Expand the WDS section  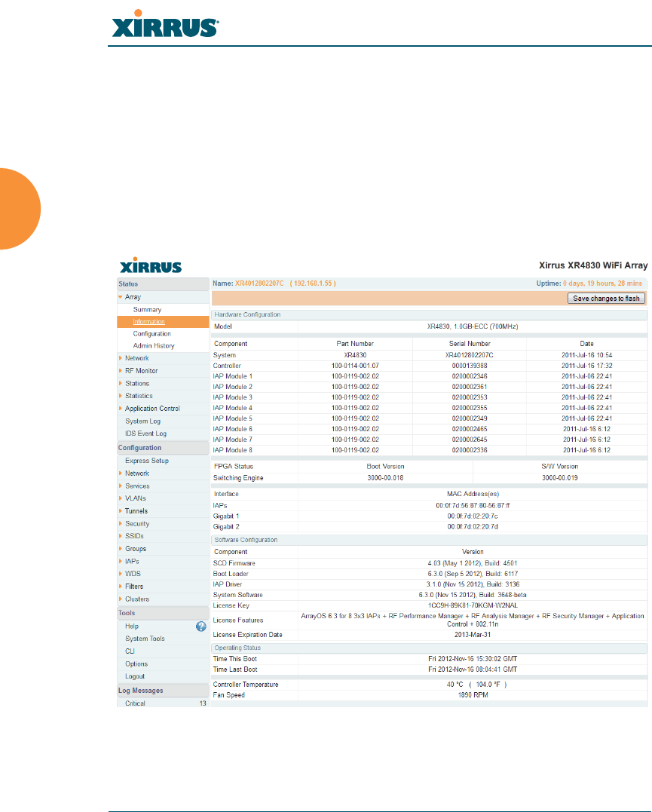tap(120, 574)
